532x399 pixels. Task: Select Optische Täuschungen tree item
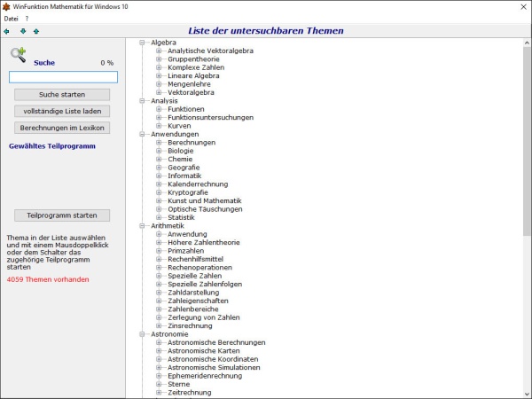[205, 209]
